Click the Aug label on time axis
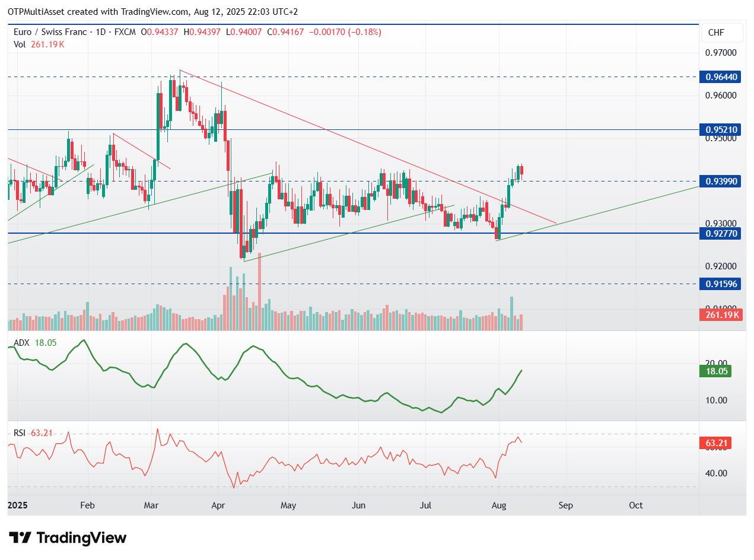Image resolution: width=754 pixels, height=560 pixels. (499, 506)
